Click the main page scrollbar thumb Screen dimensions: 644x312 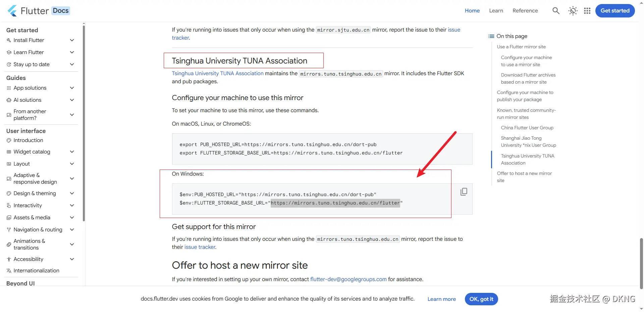pyautogui.click(x=642, y=264)
